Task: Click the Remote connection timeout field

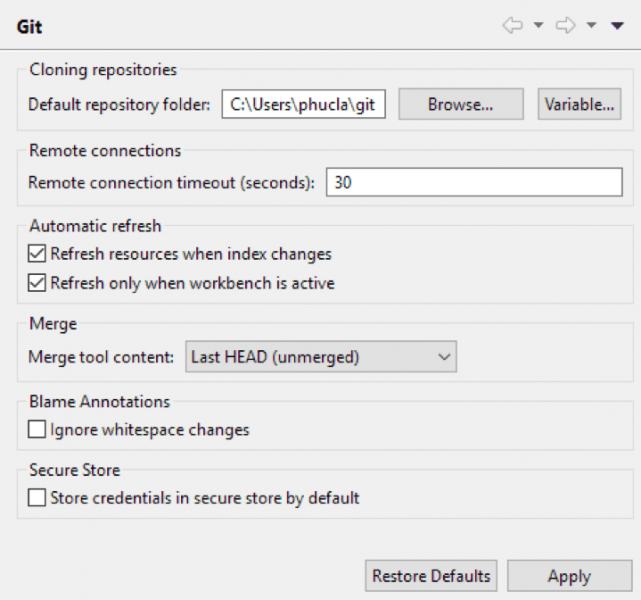Action: (x=474, y=183)
